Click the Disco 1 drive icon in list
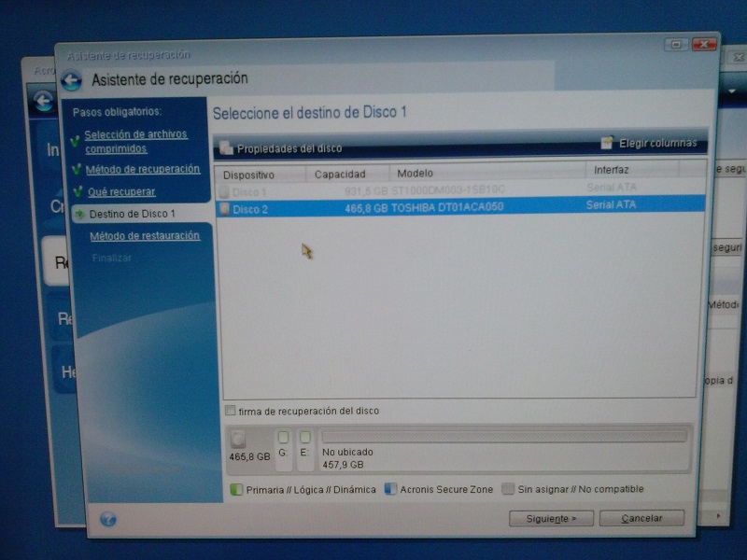The width and height of the screenshot is (747, 560). point(223,192)
